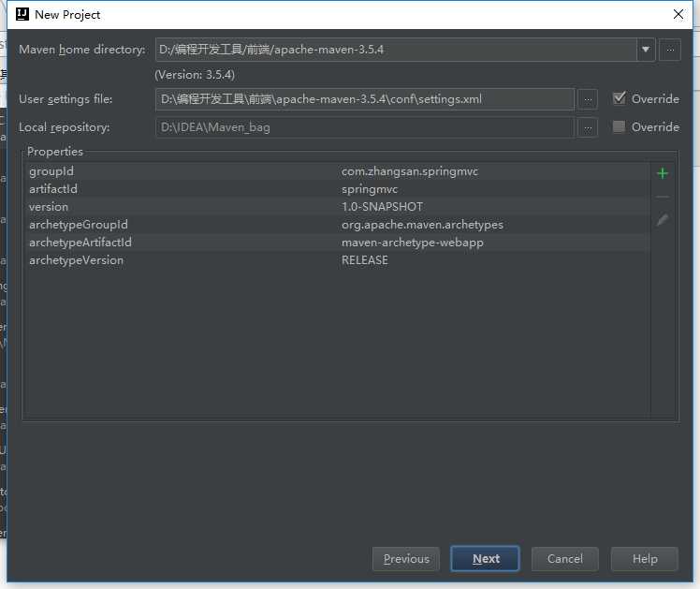Screen dimensions: 700x589
Task: Browse for Local repository folder
Action: pos(588,127)
